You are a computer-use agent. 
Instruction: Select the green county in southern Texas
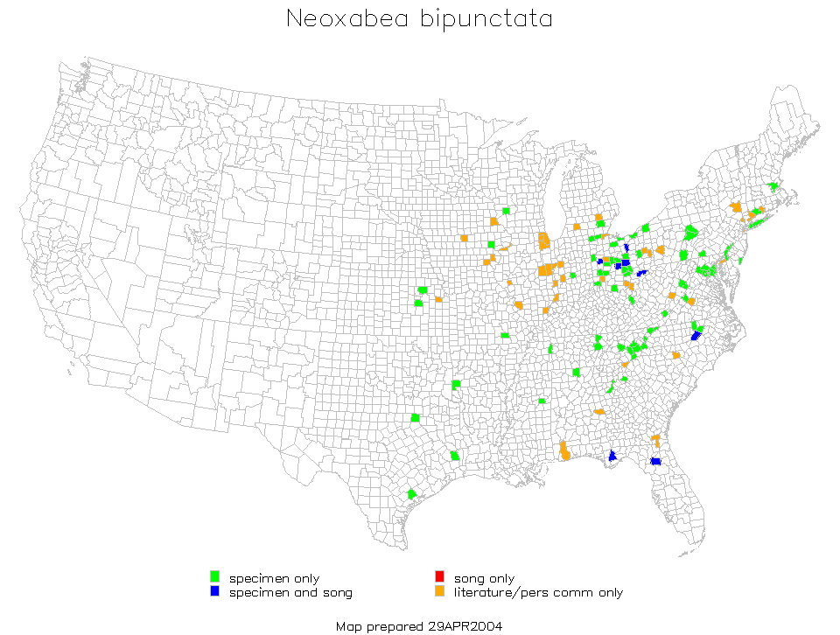(411, 494)
